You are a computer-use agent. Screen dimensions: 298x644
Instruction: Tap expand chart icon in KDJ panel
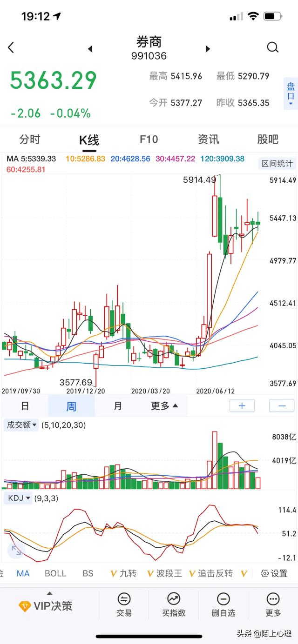(x=16, y=551)
